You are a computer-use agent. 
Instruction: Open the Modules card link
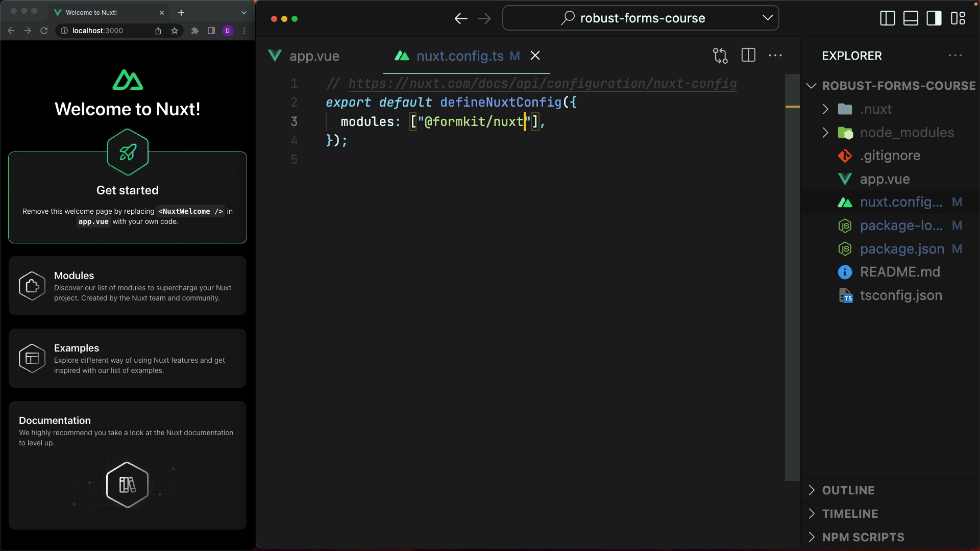pyautogui.click(x=128, y=286)
